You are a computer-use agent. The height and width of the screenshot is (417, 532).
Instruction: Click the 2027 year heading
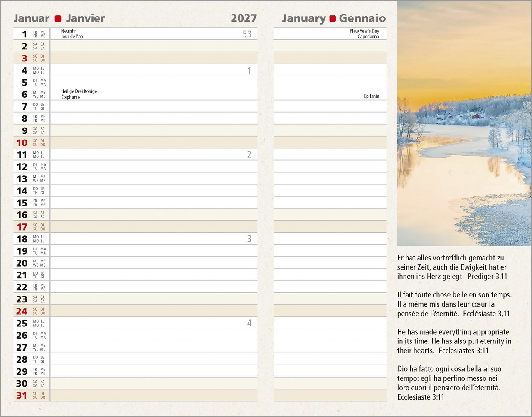[244, 18]
